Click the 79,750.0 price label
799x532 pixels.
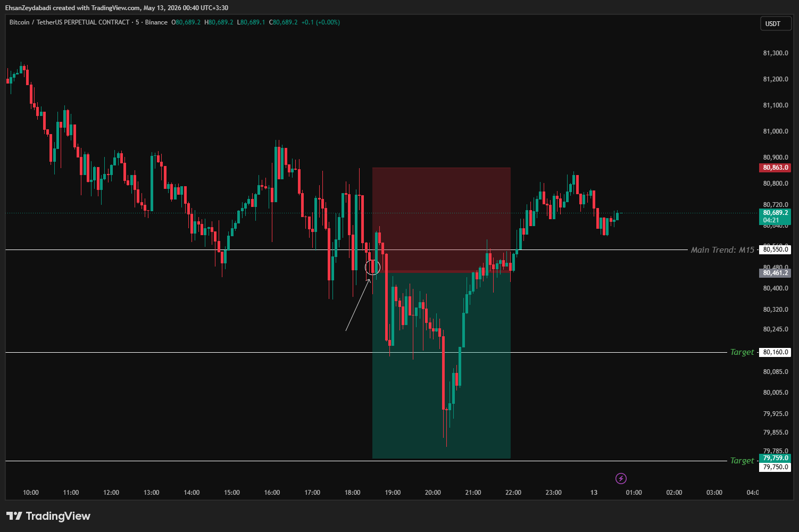click(x=775, y=467)
